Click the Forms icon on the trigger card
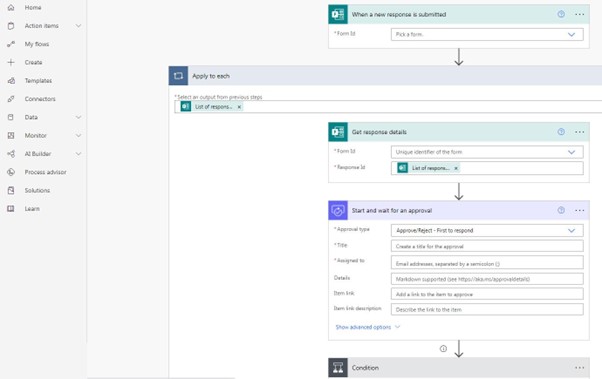602x379 pixels. tap(338, 14)
